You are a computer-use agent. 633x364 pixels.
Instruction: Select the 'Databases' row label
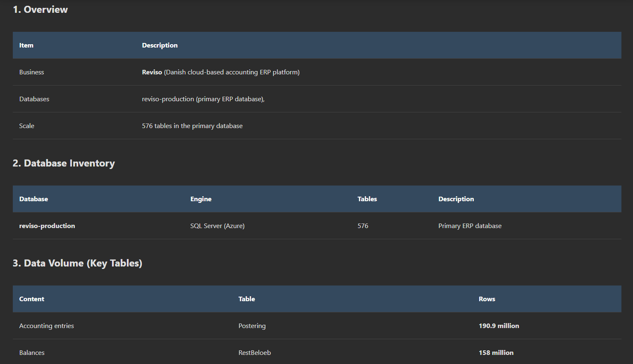[34, 99]
